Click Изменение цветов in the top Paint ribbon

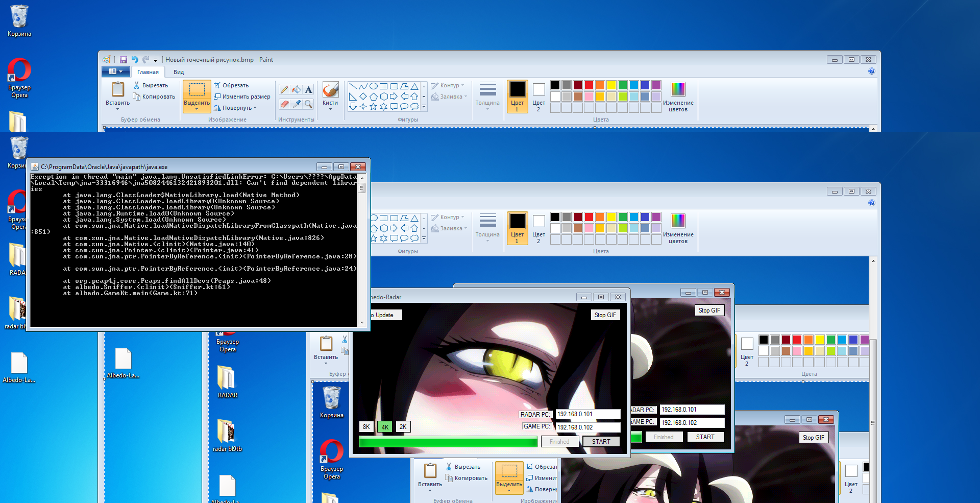tap(678, 97)
